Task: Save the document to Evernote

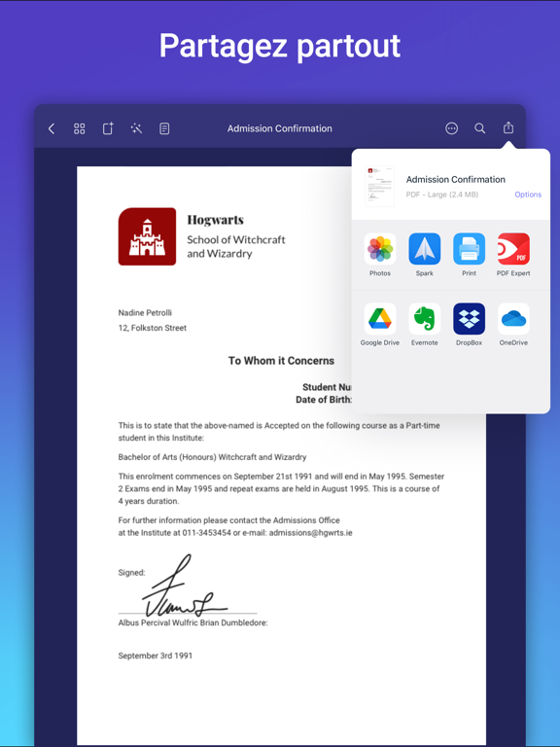Action: [424, 325]
